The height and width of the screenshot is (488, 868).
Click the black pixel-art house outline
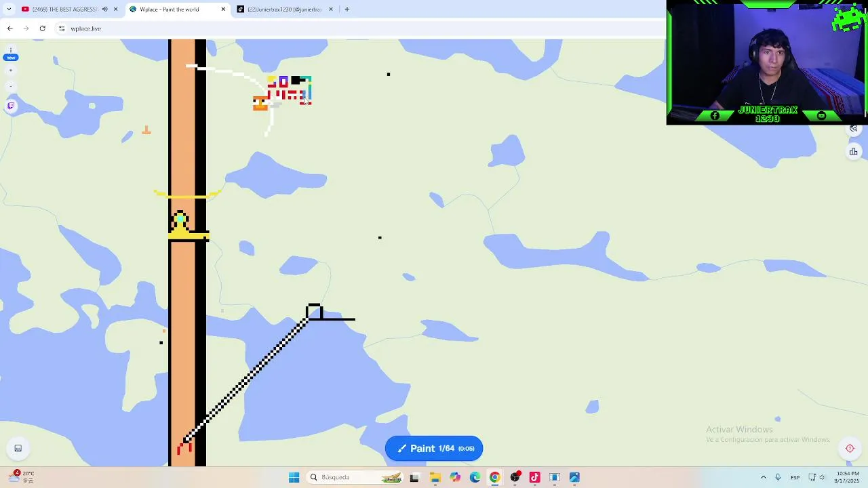tap(314, 312)
